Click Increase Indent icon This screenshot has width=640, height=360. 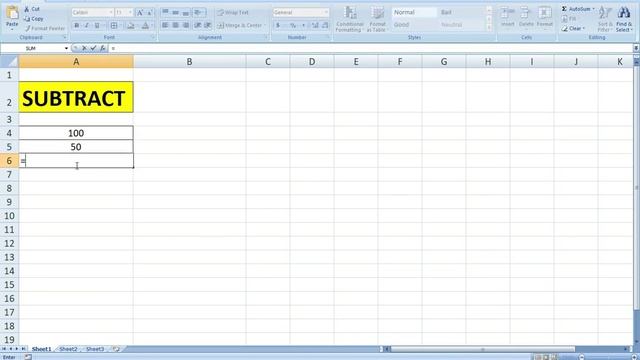click(x=208, y=25)
